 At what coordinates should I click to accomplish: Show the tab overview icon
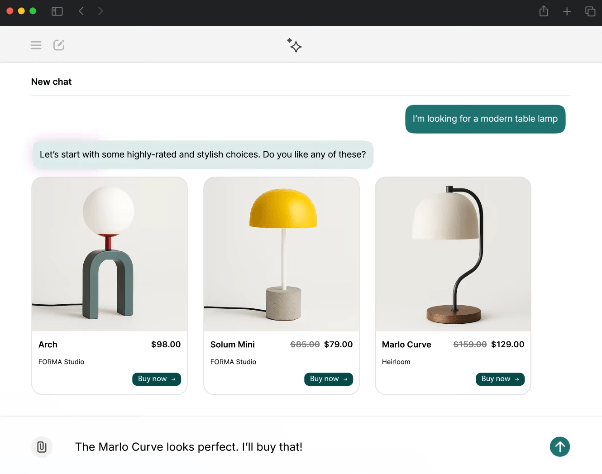(x=590, y=11)
